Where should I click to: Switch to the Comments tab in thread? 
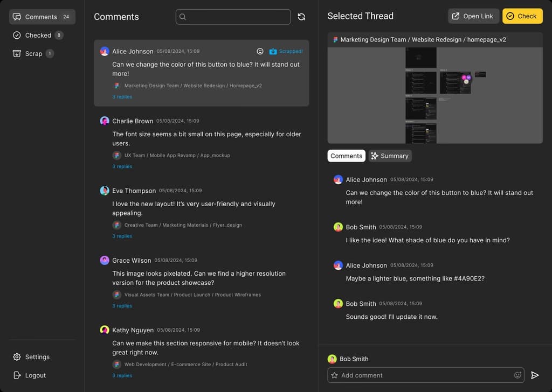tap(346, 156)
